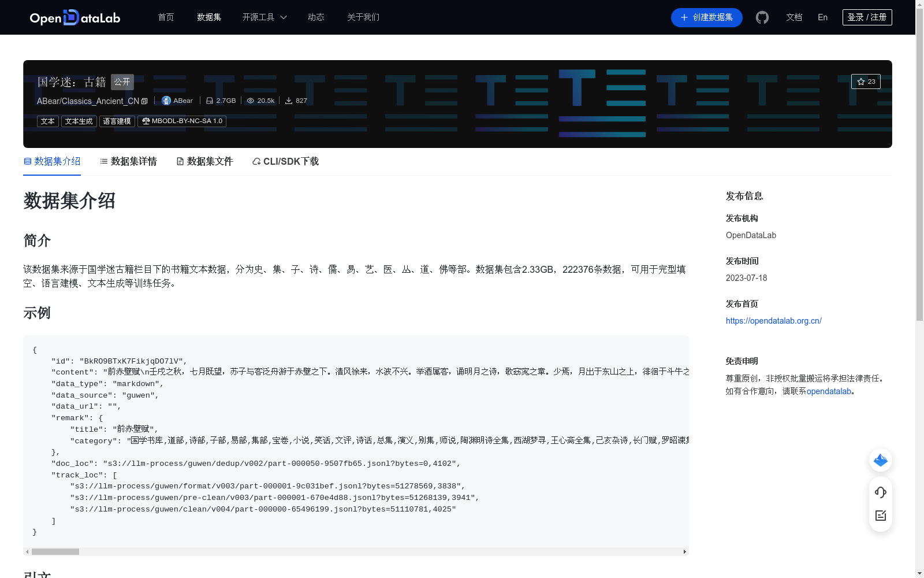Open the GitHub icon link
Image resolution: width=924 pixels, height=578 pixels.
click(762, 17)
